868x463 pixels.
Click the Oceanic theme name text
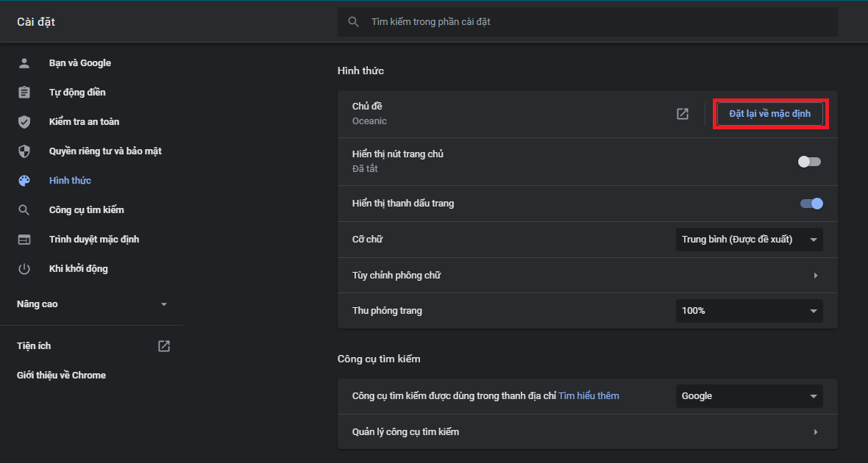pyautogui.click(x=369, y=121)
